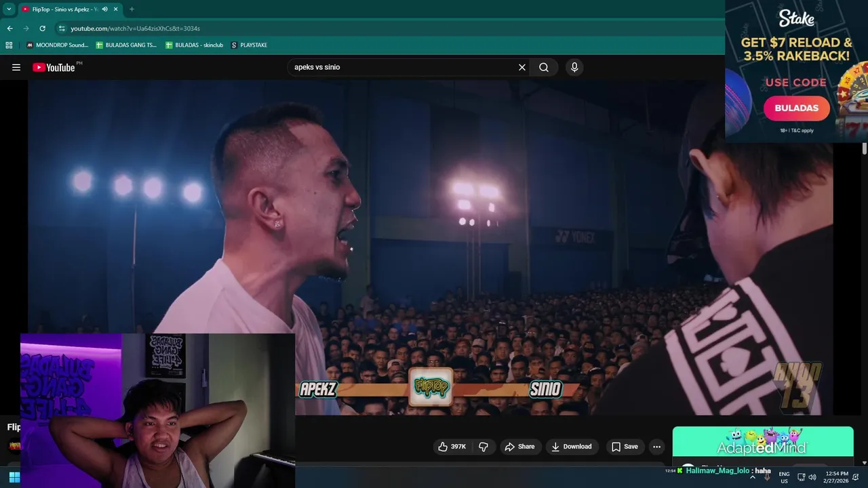868x488 pixels.
Task: Show hidden tray icons chevron
Action: coord(752,476)
